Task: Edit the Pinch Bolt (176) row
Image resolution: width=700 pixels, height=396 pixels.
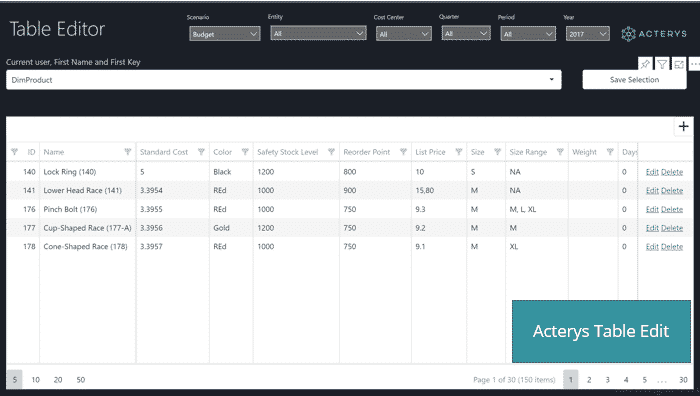Action: tap(652, 209)
